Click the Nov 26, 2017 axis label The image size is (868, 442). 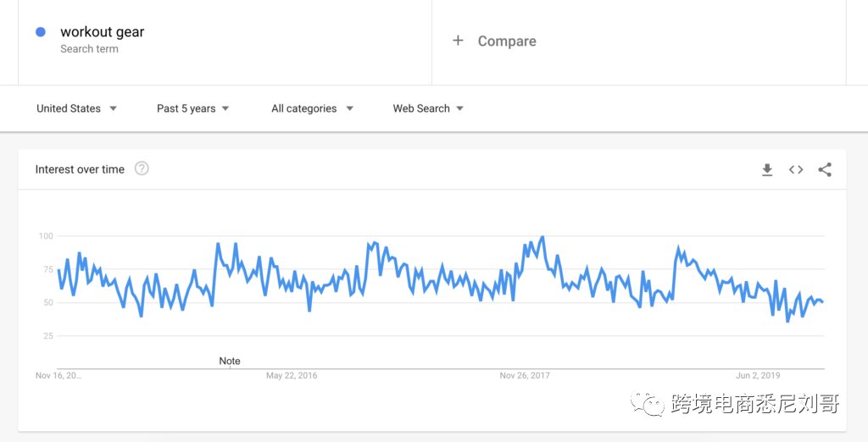coord(525,375)
